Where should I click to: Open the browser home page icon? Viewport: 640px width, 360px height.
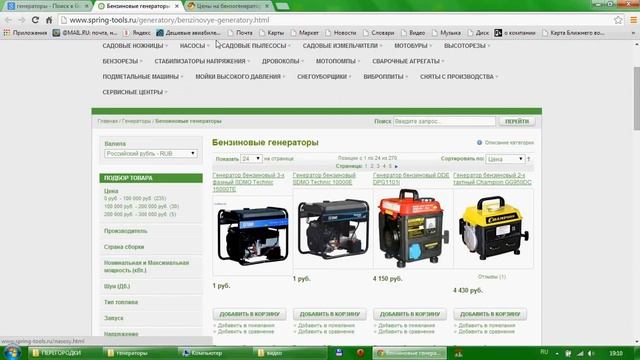[x=49, y=20]
